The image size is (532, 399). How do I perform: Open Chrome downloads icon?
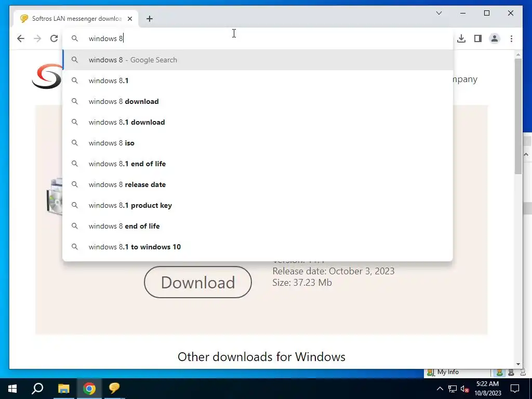pyautogui.click(x=461, y=38)
